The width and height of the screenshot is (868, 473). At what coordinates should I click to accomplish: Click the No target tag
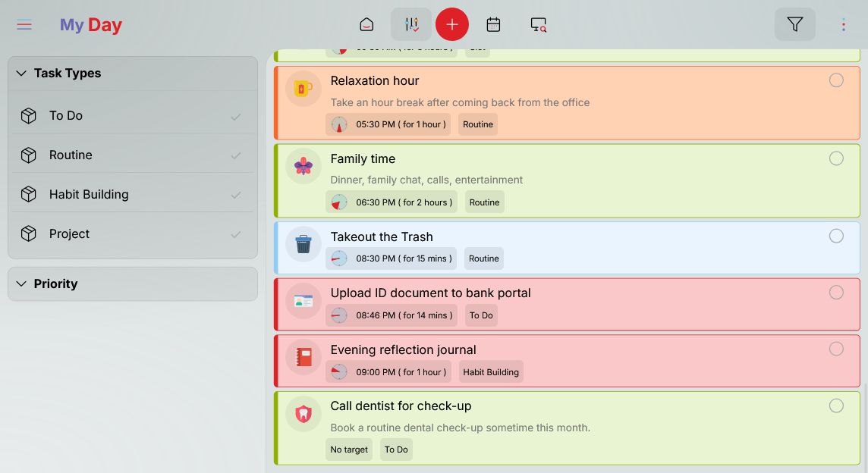[349, 450]
